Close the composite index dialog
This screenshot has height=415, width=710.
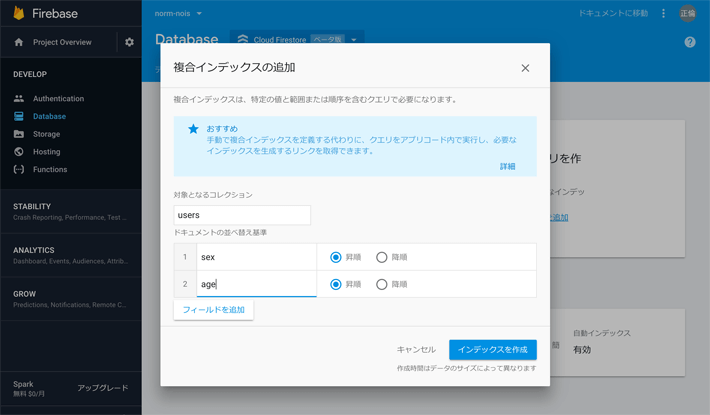(525, 68)
